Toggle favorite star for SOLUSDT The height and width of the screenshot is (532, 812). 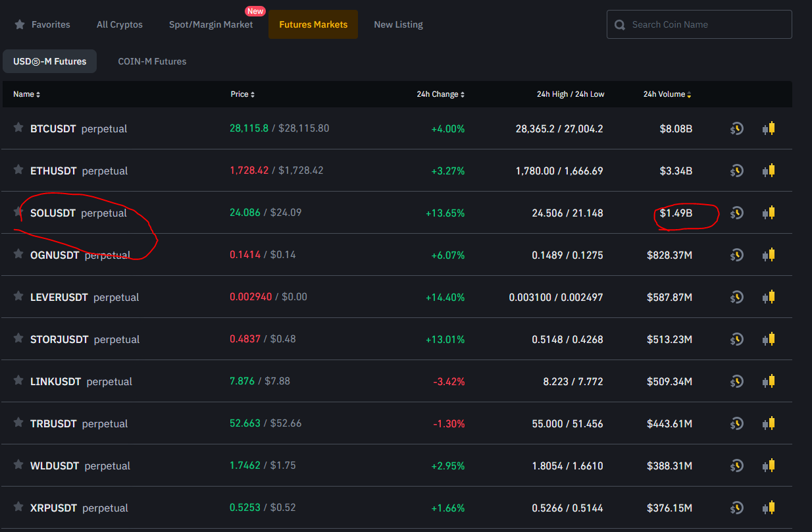click(18, 212)
